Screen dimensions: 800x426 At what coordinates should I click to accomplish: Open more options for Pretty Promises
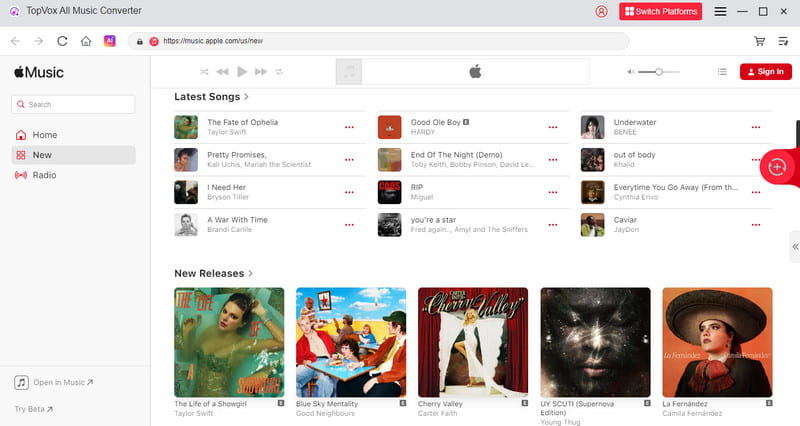349,160
